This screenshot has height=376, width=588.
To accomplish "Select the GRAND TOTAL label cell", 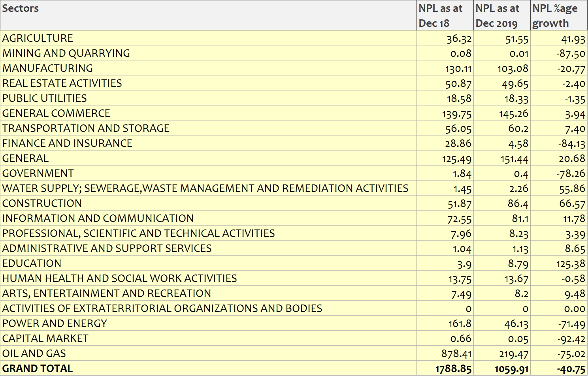I will point(38,368).
